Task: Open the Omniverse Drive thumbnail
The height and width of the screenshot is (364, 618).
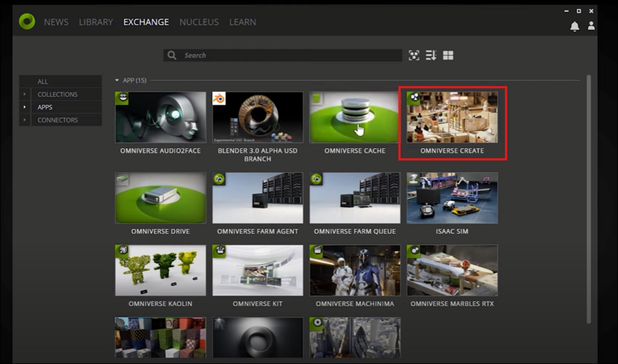Action: pyautogui.click(x=161, y=198)
